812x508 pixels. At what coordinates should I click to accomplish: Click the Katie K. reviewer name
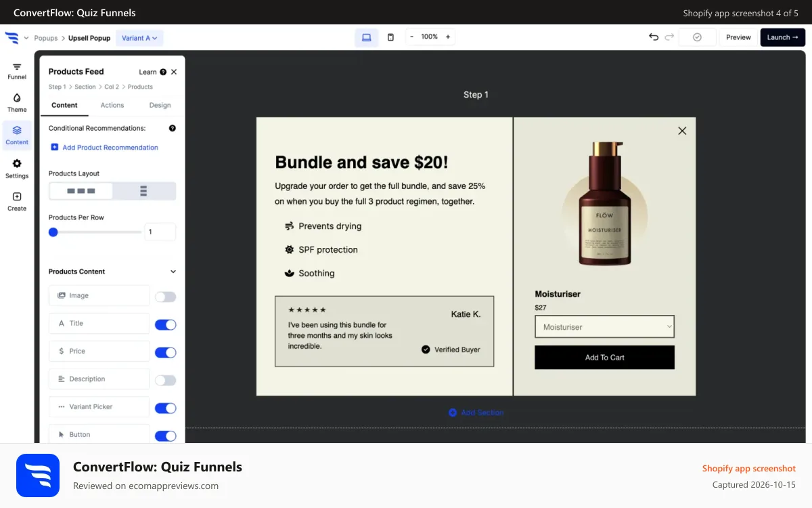click(466, 314)
